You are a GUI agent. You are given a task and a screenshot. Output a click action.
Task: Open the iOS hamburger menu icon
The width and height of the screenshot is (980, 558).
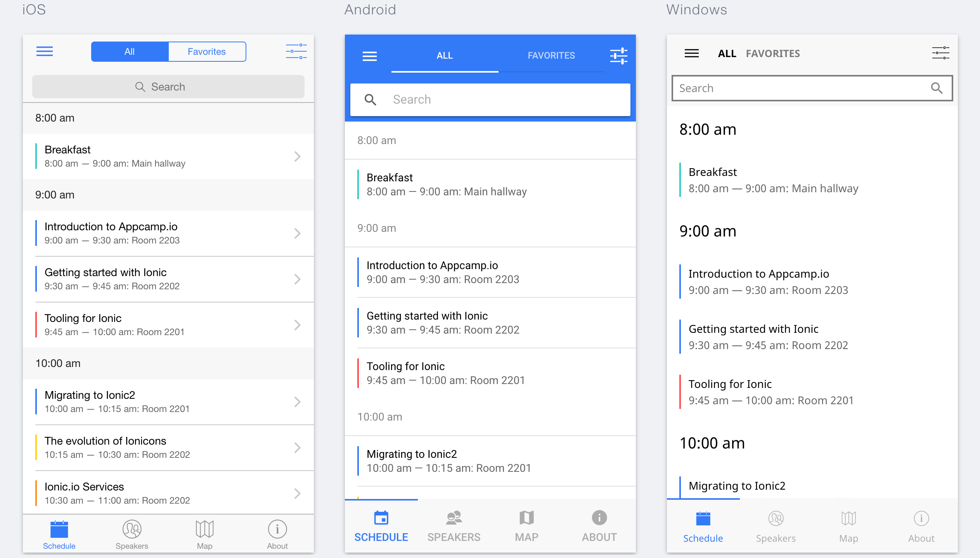[45, 51]
